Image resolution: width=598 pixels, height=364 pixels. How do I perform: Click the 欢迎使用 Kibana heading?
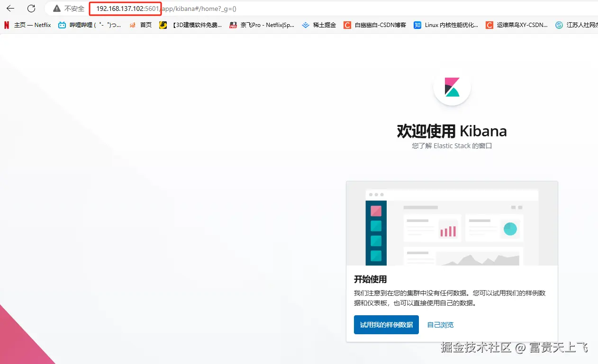coord(452,131)
